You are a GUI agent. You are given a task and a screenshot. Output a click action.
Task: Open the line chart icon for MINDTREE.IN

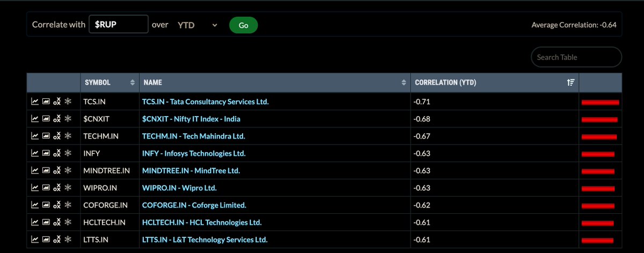point(35,170)
